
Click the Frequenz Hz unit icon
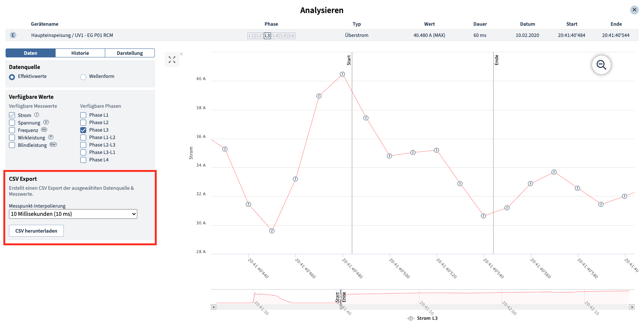[44, 130]
